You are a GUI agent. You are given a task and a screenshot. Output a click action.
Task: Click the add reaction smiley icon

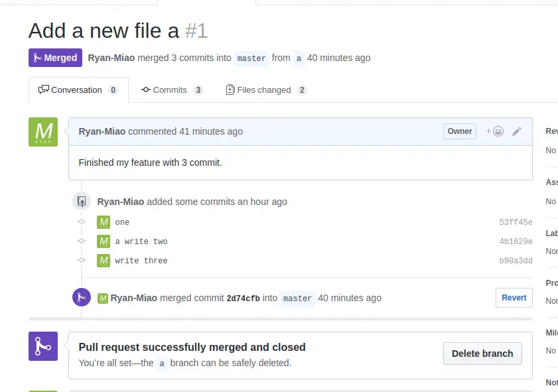pyautogui.click(x=495, y=131)
